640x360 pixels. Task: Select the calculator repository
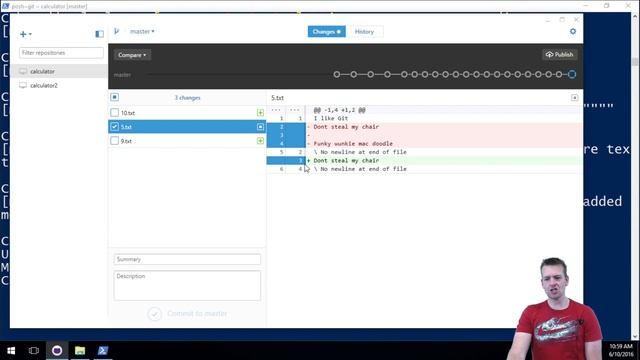[x=59, y=71]
